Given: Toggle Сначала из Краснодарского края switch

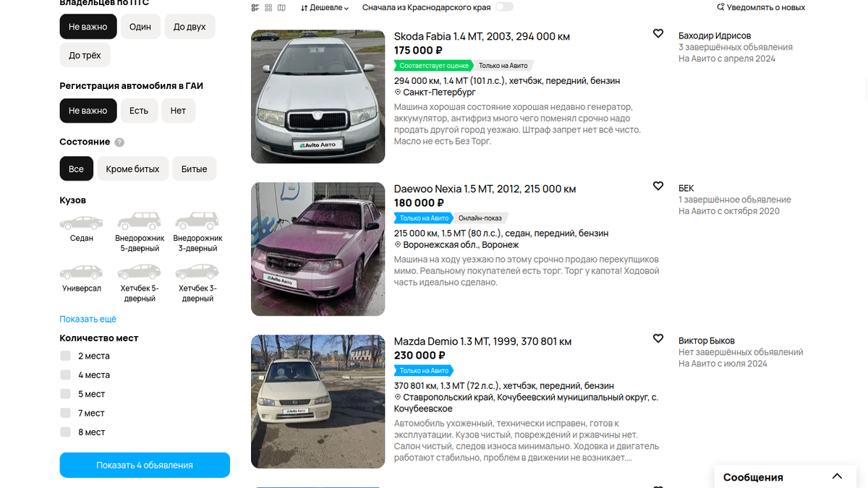Looking at the screenshot, I should [504, 7].
